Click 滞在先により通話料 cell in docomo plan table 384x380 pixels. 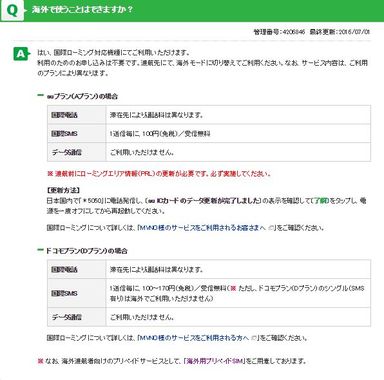(x=238, y=269)
